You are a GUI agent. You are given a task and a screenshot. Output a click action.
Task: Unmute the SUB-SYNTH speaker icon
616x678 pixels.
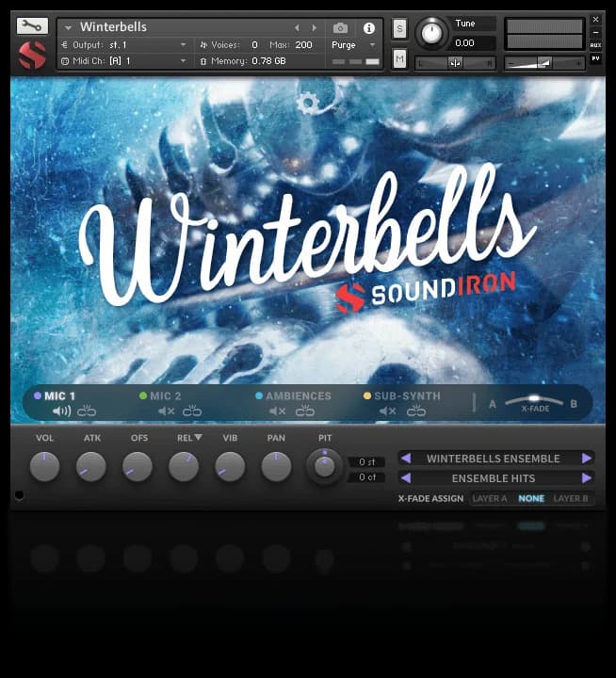(388, 412)
